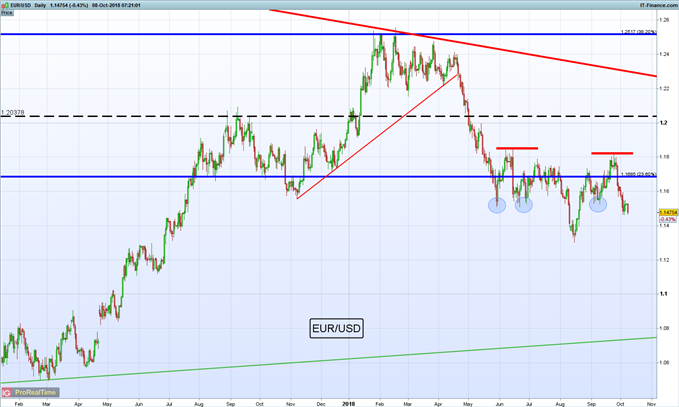Image resolution: width=679 pixels, height=407 pixels.
Task: Click the 1.22 price axis label
Action: tap(664, 88)
